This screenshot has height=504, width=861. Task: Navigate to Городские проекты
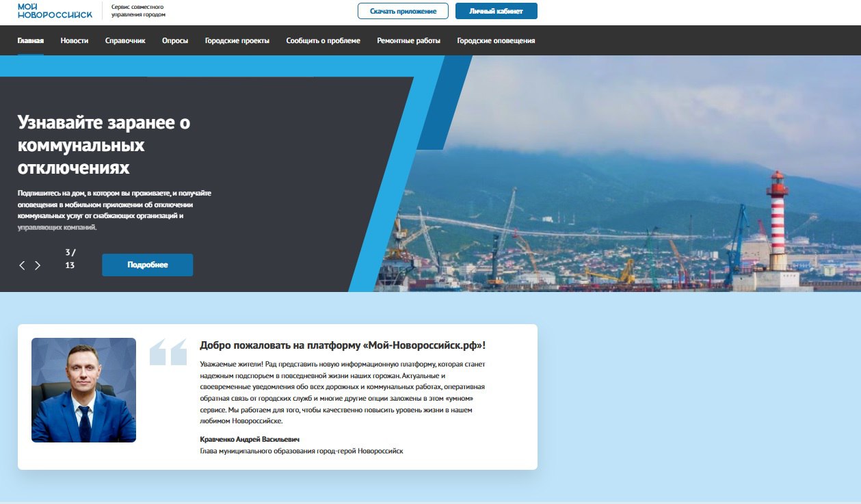(x=237, y=41)
